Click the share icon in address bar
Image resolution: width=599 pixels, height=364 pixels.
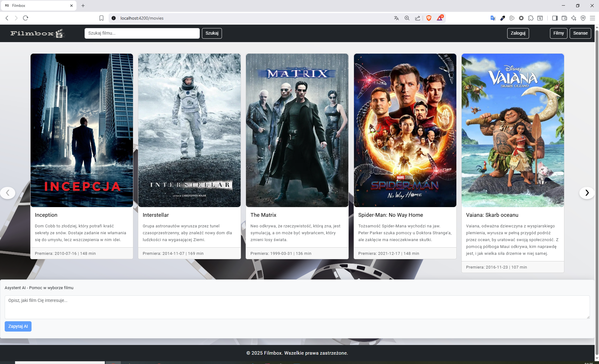(418, 18)
